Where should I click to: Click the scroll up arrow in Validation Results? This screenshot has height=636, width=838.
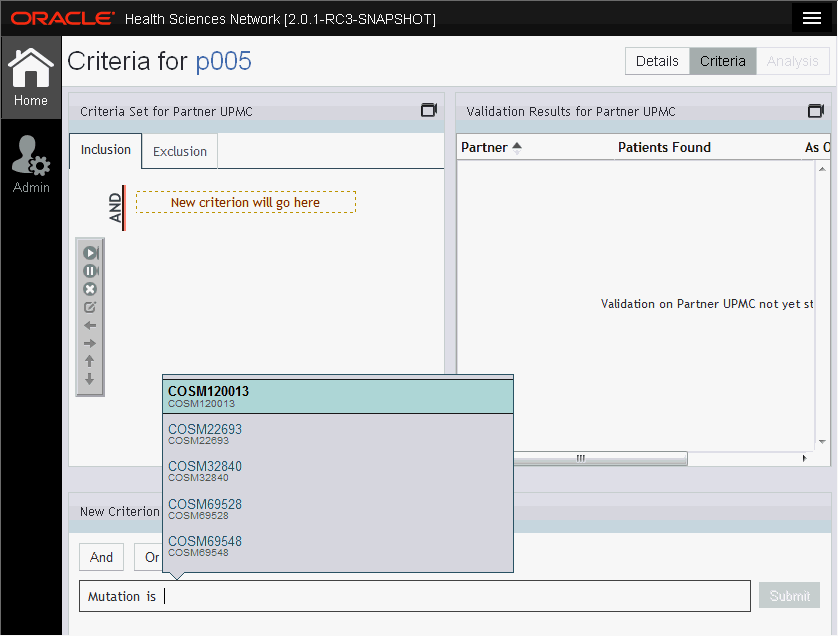tap(823, 169)
